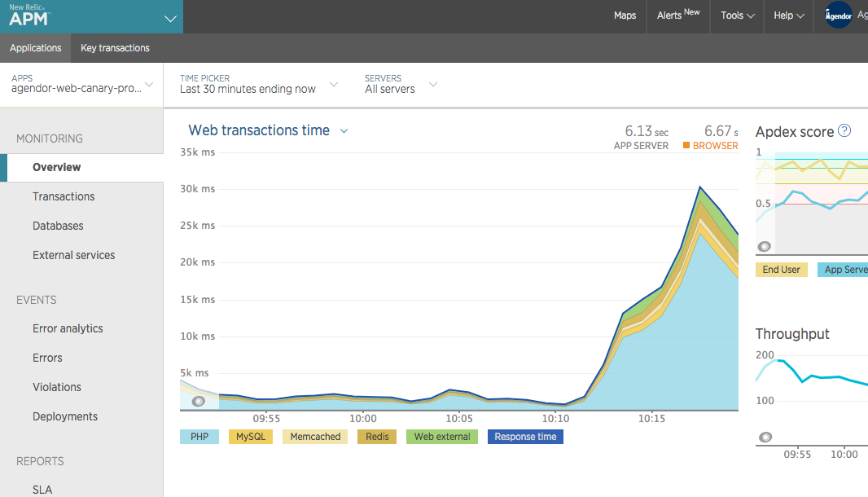This screenshot has width=868, height=497.
Task: Toggle the Redis legend series
Action: point(377,437)
